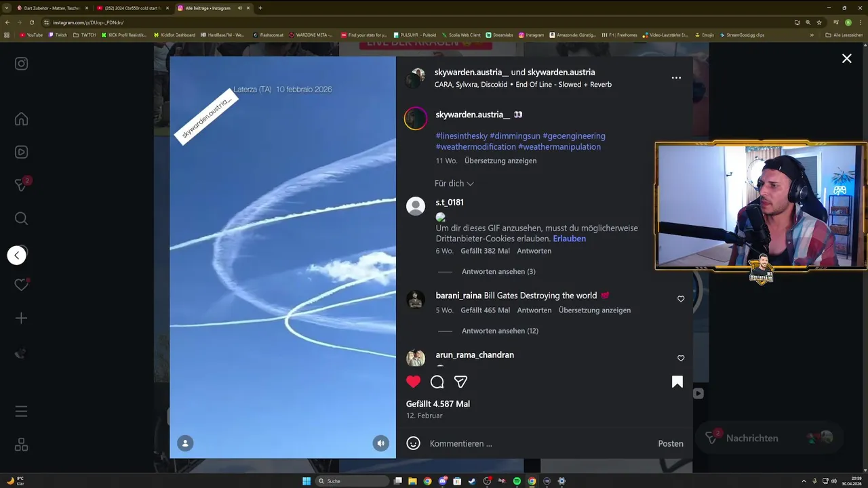Reply to s.t_0181's comment
Viewport: 868px width, 488px height.
[534, 251]
